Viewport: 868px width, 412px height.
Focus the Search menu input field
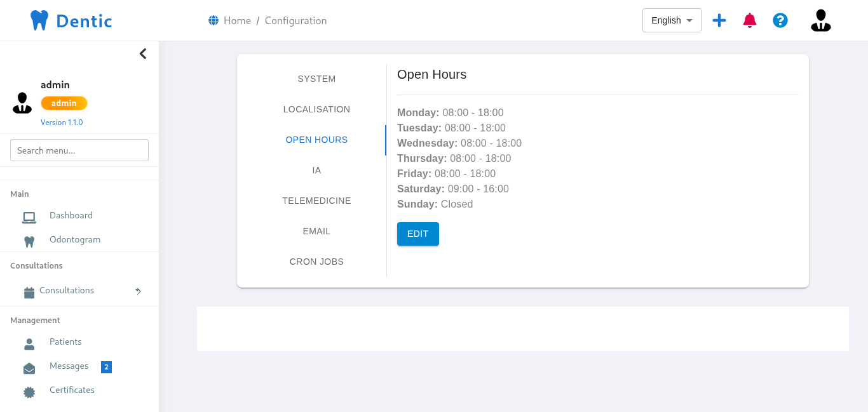79,150
